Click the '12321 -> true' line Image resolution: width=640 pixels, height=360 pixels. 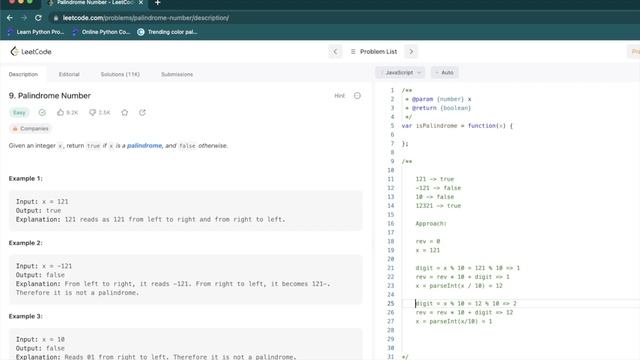438,206
